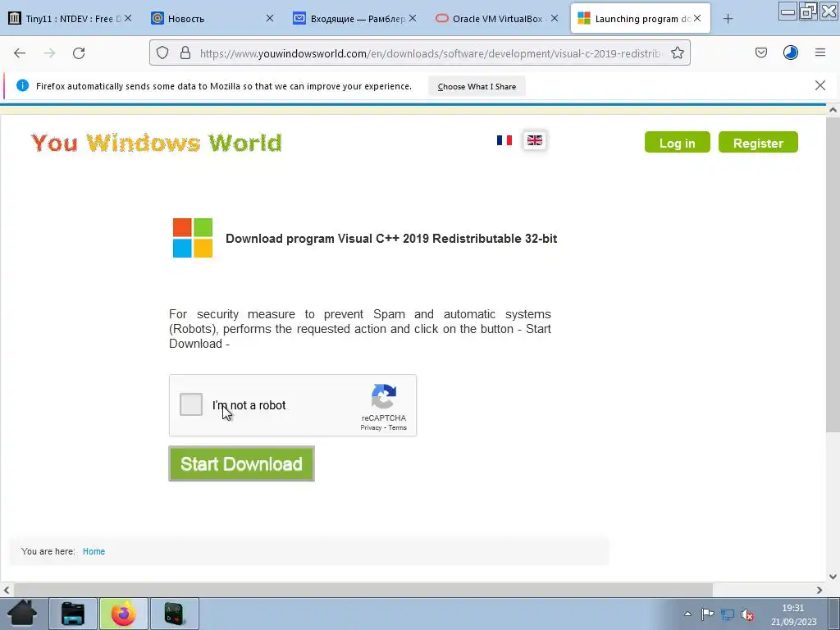840x630 pixels.
Task: Open a new tab with plus button
Action: [x=728, y=19]
